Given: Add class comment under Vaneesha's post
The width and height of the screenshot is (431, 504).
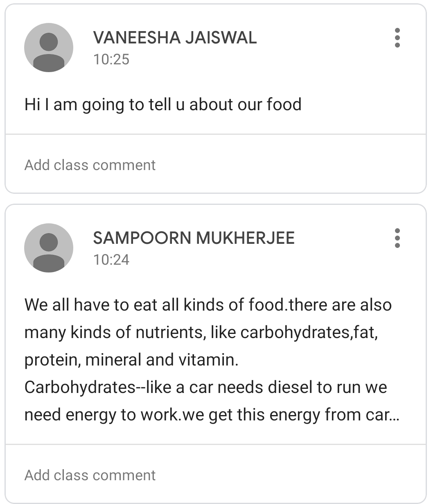Looking at the screenshot, I should [x=90, y=165].
